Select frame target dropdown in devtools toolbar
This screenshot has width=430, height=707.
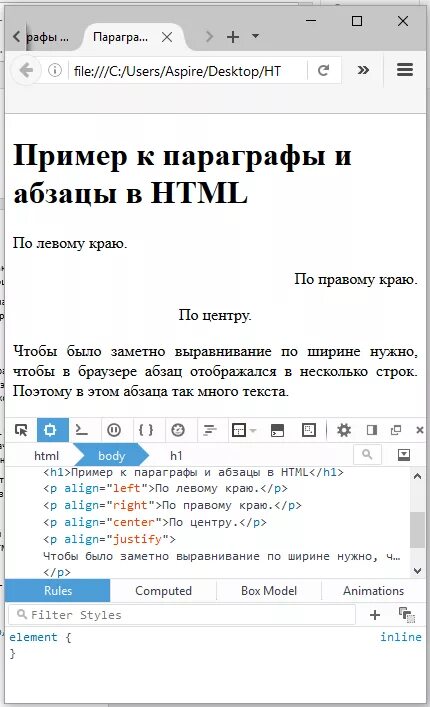click(x=243, y=430)
